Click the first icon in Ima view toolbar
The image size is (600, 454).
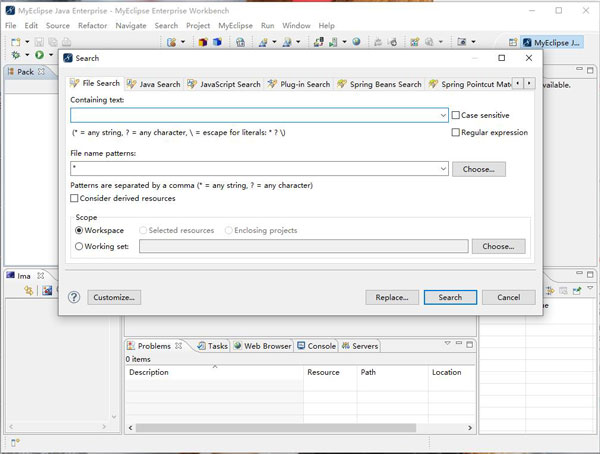tap(29, 291)
